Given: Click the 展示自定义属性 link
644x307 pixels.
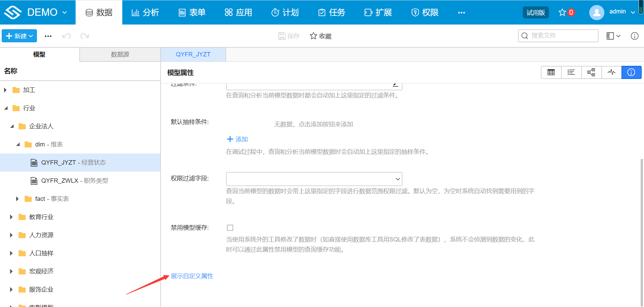Looking at the screenshot, I should pos(192,276).
